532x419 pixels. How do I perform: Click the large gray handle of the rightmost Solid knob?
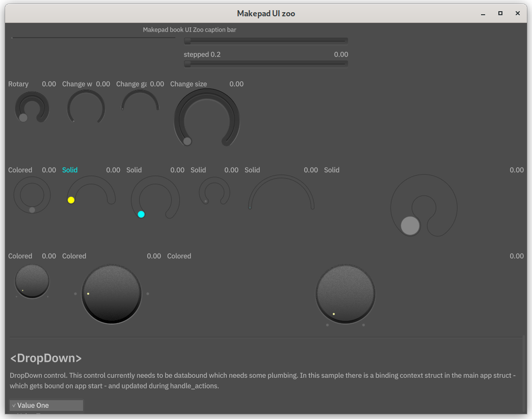point(410,226)
